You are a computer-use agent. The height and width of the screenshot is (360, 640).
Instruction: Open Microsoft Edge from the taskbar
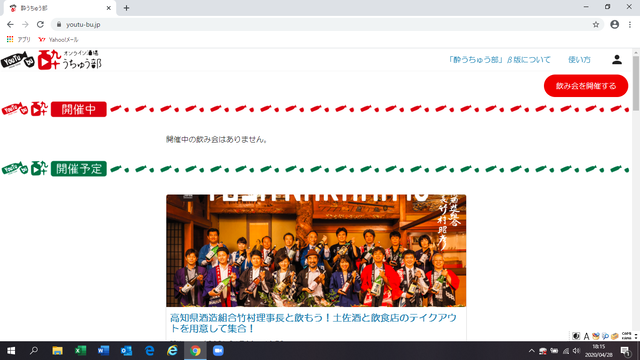click(x=149, y=351)
